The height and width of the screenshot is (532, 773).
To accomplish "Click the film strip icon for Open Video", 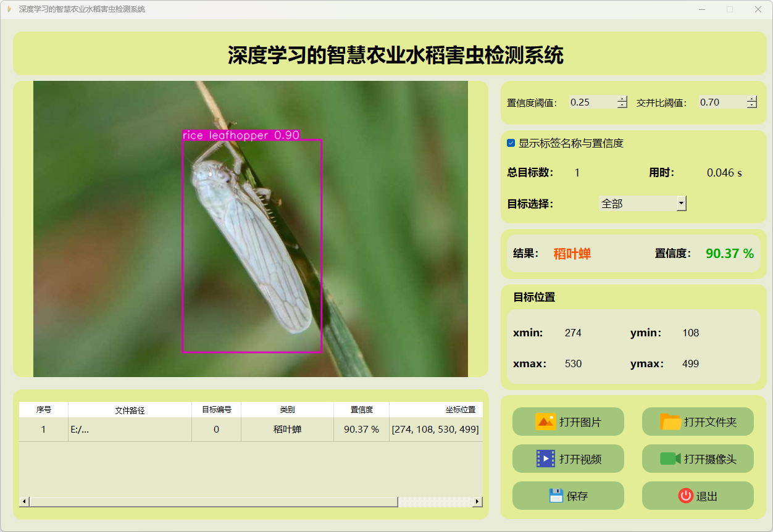I will (545, 459).
